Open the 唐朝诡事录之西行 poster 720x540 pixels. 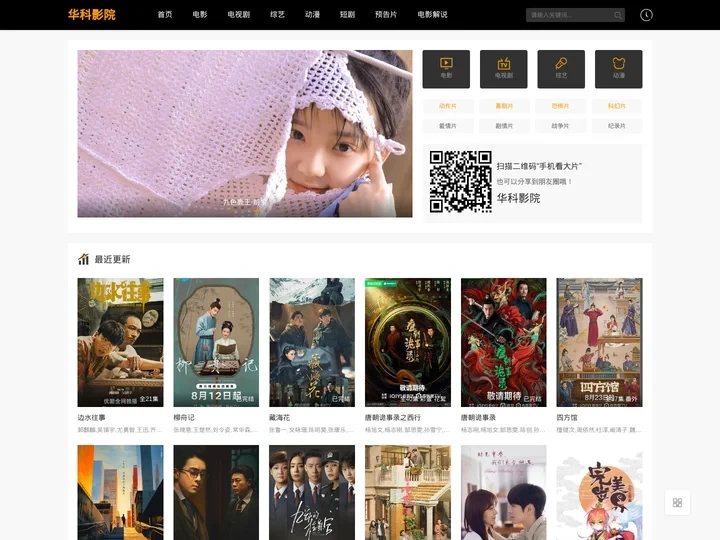(408, 342)
